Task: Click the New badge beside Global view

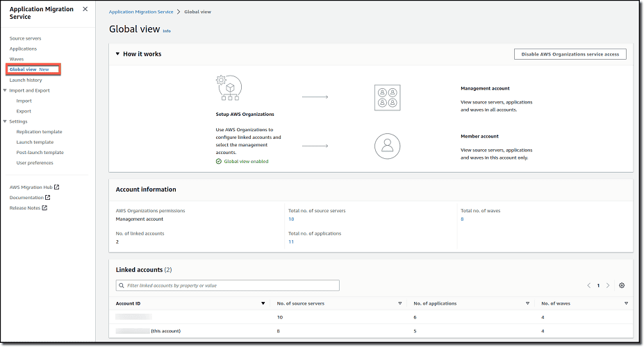Action: (44, 69)
